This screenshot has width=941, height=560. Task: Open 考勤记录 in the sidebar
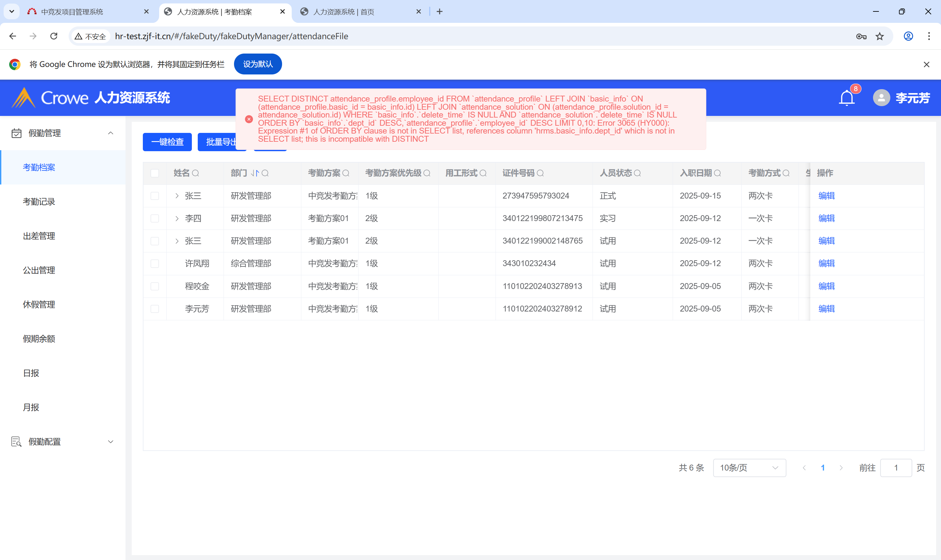click(39, 201)
